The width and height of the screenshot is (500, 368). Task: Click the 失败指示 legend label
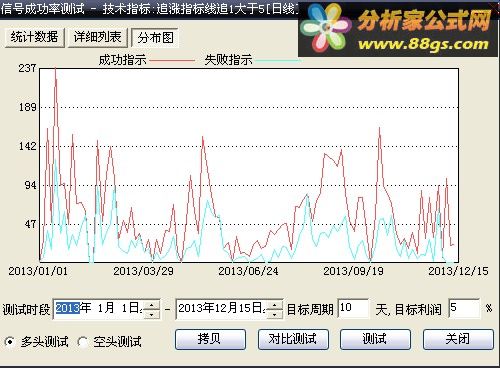coord(229,60)
